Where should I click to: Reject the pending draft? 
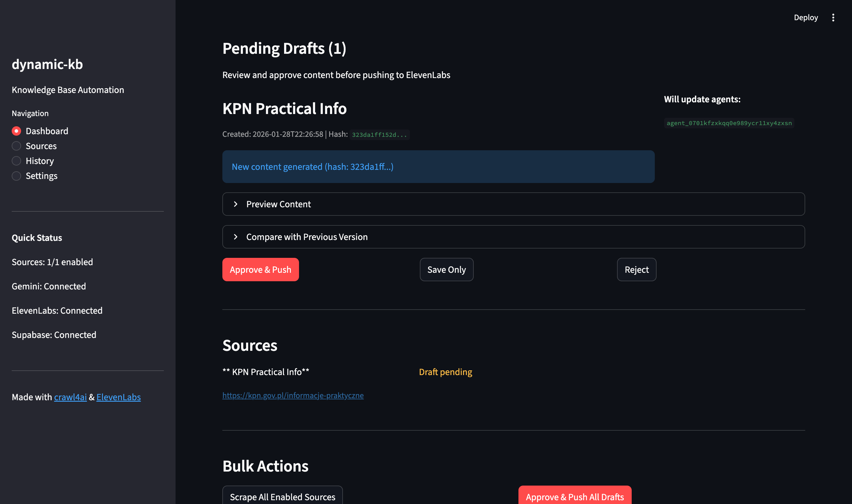(x=636, y=269)
